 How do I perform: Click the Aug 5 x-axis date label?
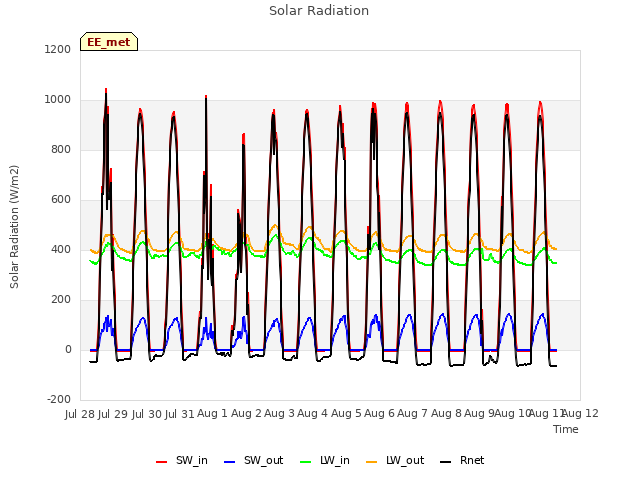346,414
